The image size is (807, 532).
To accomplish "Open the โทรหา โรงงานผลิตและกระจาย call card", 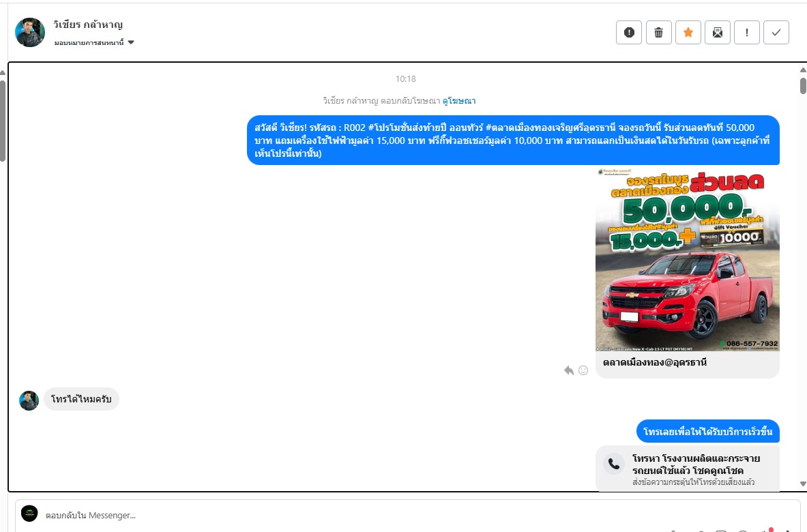I will 687,469.
